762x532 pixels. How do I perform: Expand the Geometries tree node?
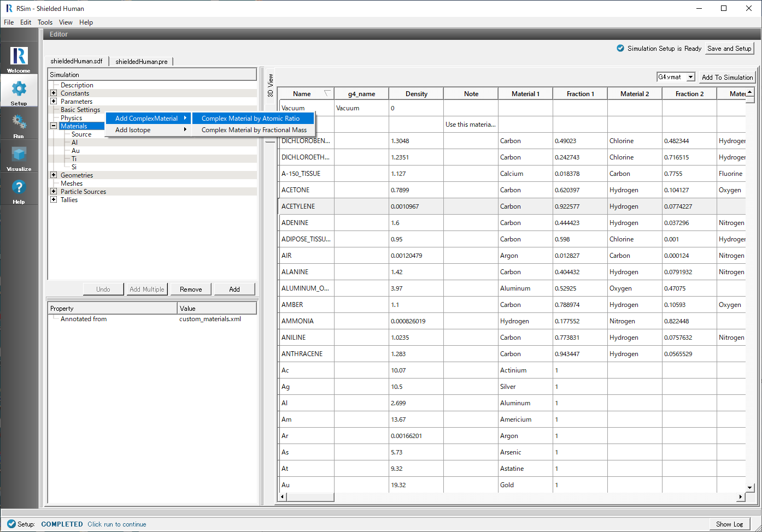coord(54,175)
